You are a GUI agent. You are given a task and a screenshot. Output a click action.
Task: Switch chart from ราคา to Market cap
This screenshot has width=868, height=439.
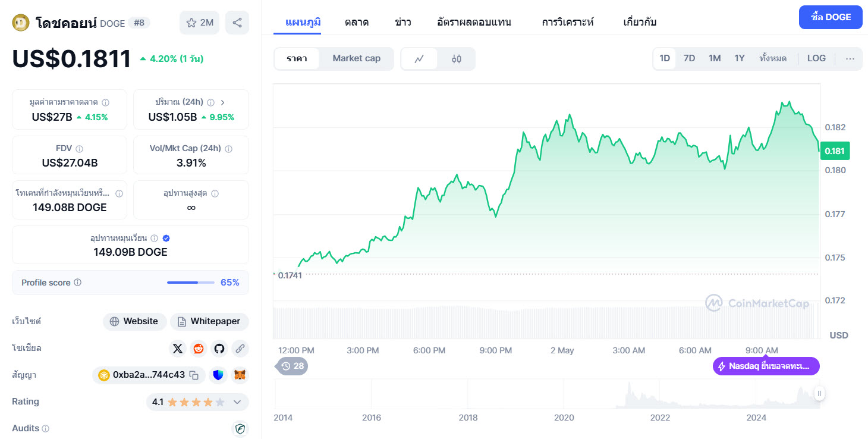tap(356, 58)
